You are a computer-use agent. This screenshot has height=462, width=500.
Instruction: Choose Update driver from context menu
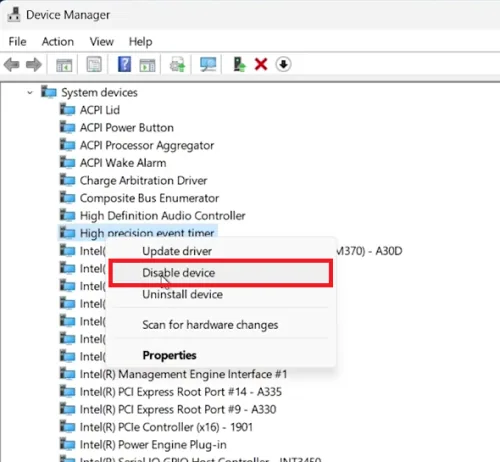click(220, 251)
